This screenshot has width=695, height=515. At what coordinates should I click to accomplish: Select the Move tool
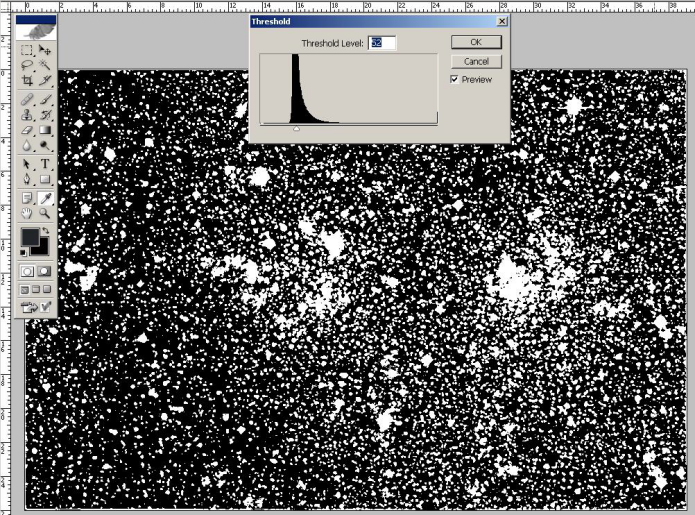coord(44,50)
